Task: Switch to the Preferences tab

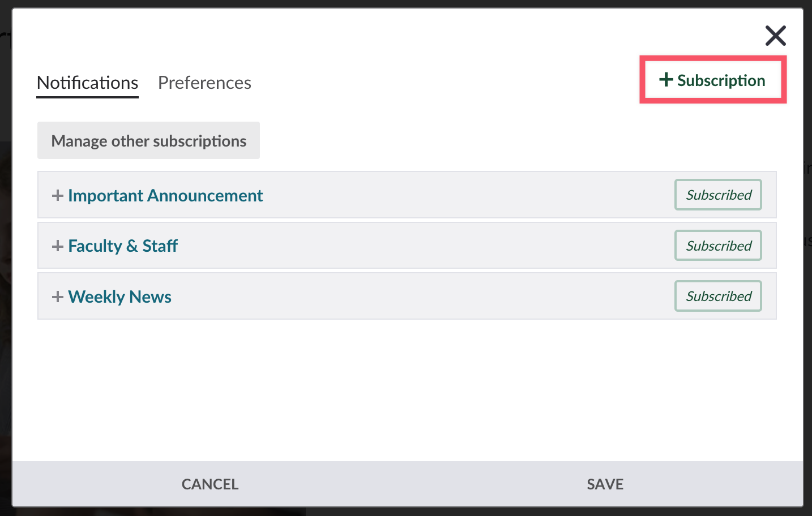Action: (204, 83)
